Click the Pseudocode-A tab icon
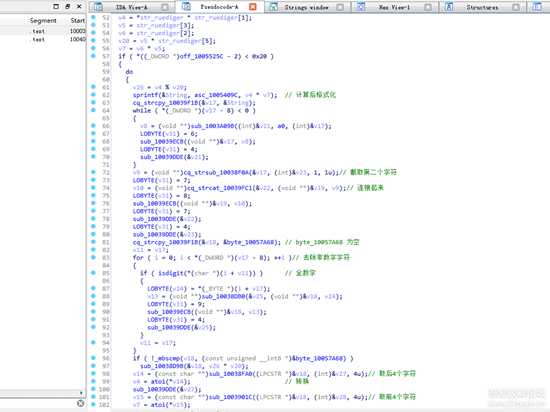550x412 pixels. pos(186,6)
